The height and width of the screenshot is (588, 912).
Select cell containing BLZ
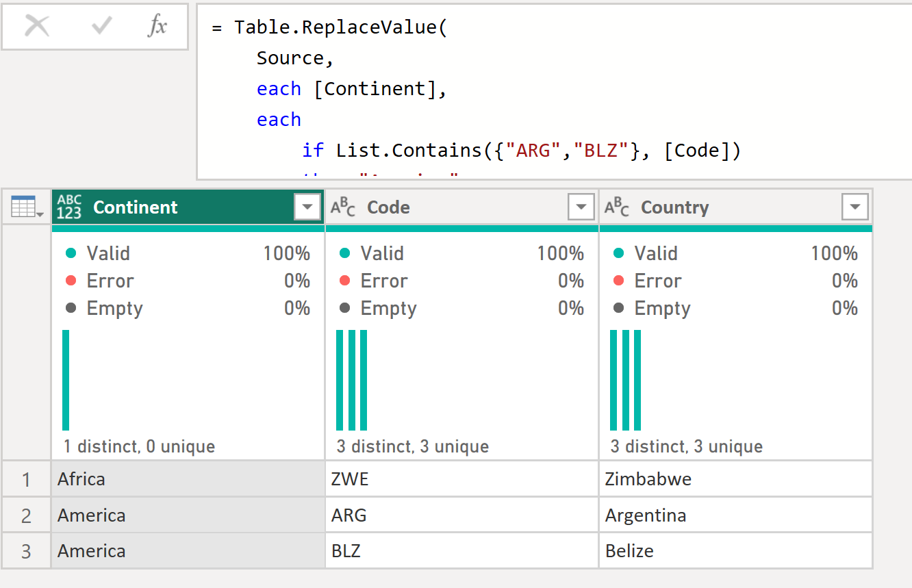coord(462,550)
